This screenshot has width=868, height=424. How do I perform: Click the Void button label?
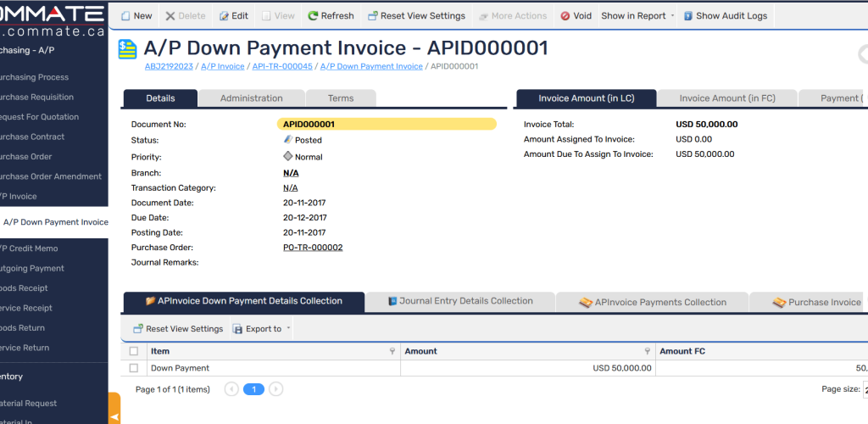tap(582, 16)
